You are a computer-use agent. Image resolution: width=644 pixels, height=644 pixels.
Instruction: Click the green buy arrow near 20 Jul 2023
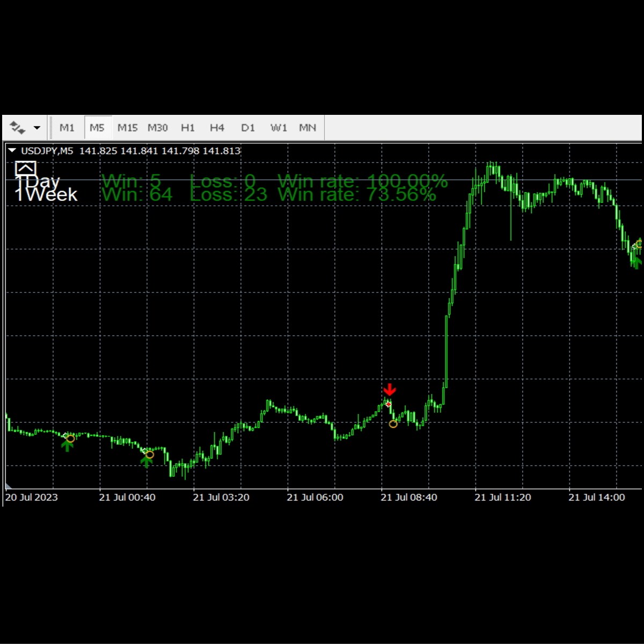tap(67, 445)
